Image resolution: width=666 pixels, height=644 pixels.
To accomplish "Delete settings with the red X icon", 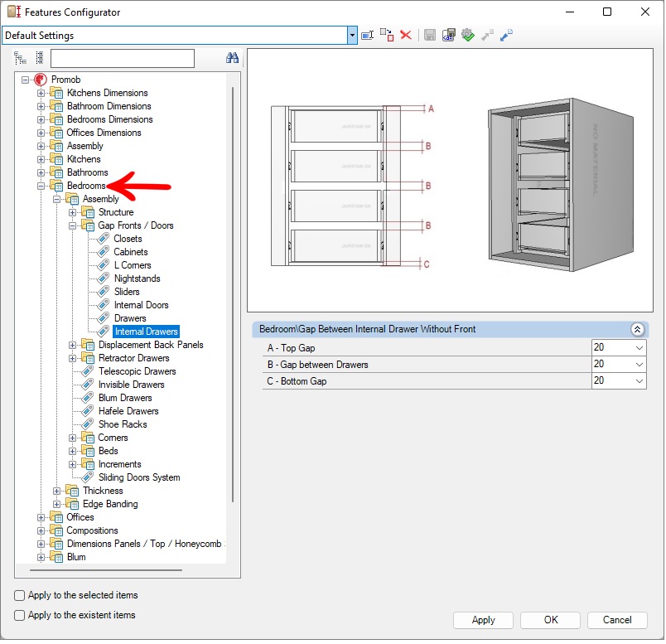I will 406,35.
